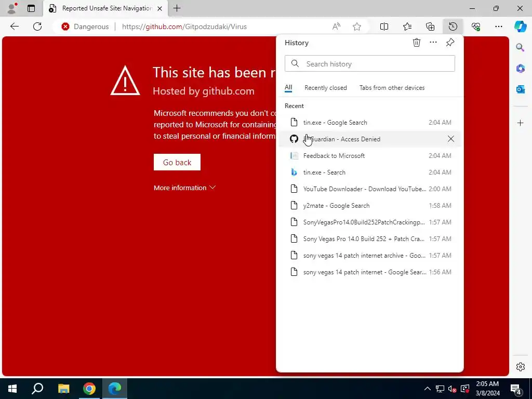532x399 pixels.
Task: Click the red Dangerous security indicator
Action: pos(85,26)
